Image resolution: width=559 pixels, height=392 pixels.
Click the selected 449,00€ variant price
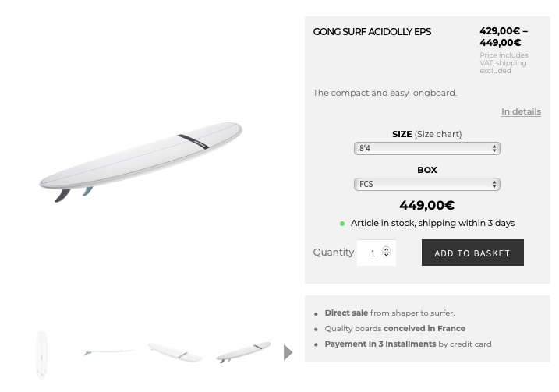click(x=426, y=205)
